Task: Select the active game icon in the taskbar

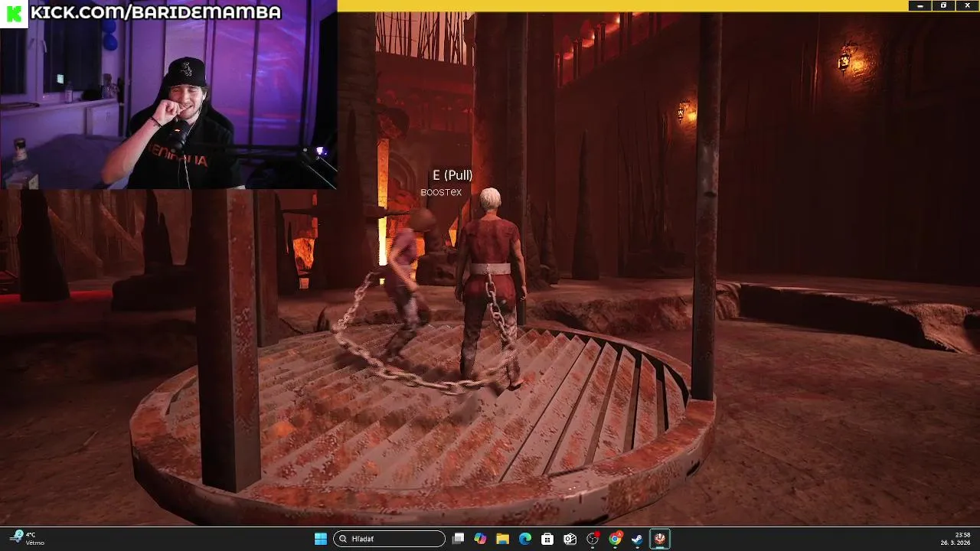Action: 659,539
